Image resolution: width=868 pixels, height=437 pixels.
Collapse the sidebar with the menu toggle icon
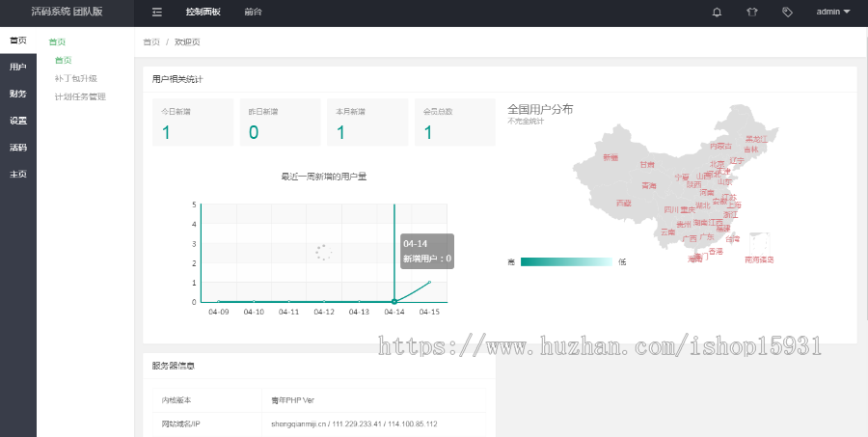[157, 12]
